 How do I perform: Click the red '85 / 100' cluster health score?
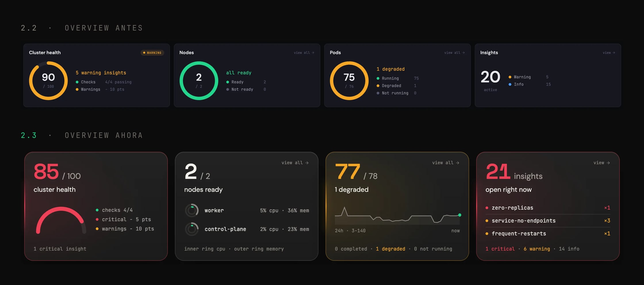pos(57,172)
